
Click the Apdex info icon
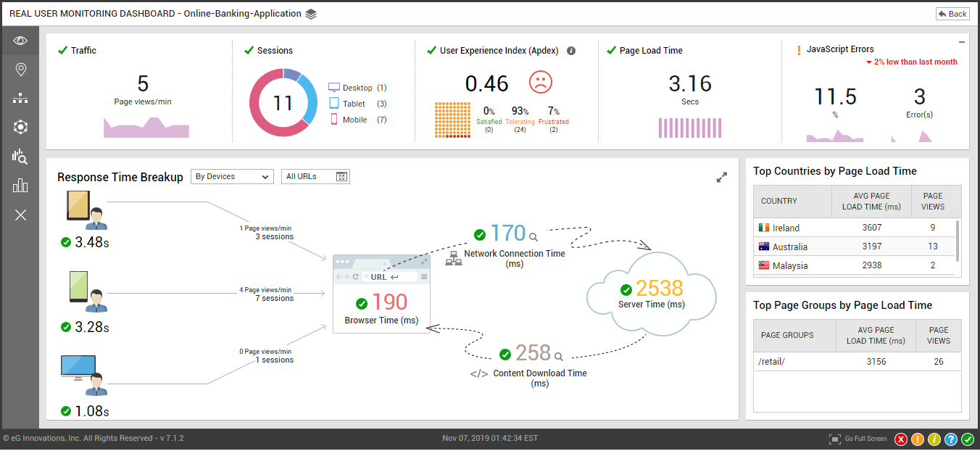click(571, 51)
